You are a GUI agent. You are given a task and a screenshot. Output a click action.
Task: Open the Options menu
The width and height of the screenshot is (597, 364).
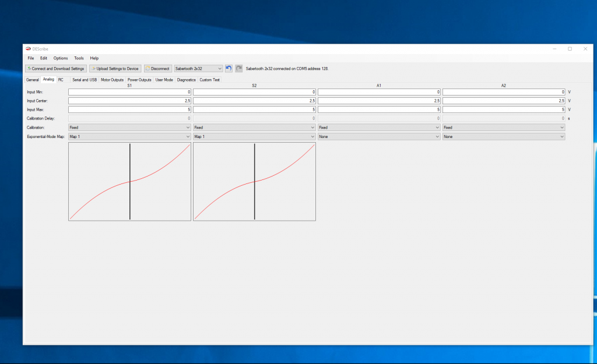(x=61, y=58)
